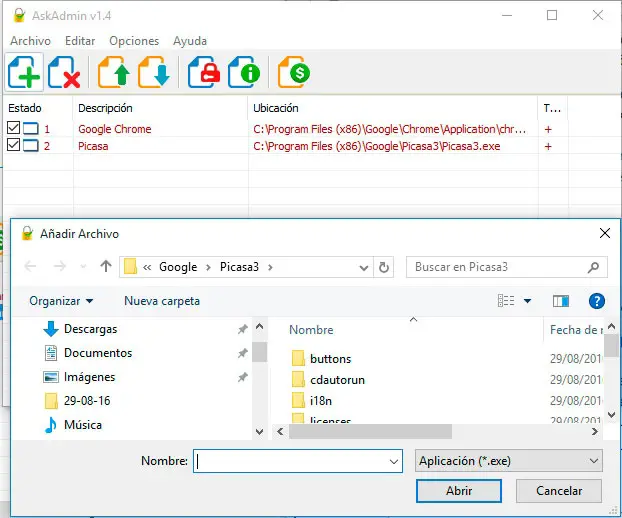Open the Archivo menu

click(x=31, y=41)
